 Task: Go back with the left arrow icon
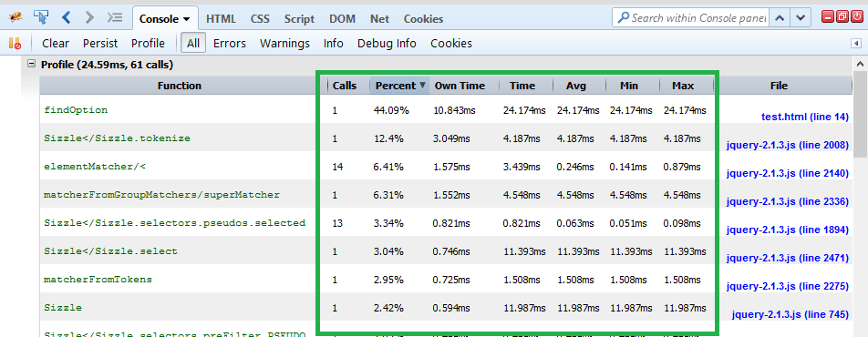coord(67,17)
